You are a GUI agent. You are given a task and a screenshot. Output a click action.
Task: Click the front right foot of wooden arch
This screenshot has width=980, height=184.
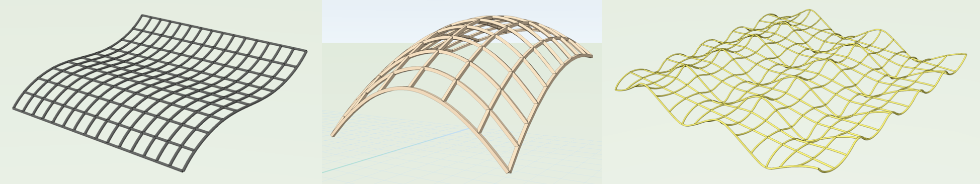[509, 171]
